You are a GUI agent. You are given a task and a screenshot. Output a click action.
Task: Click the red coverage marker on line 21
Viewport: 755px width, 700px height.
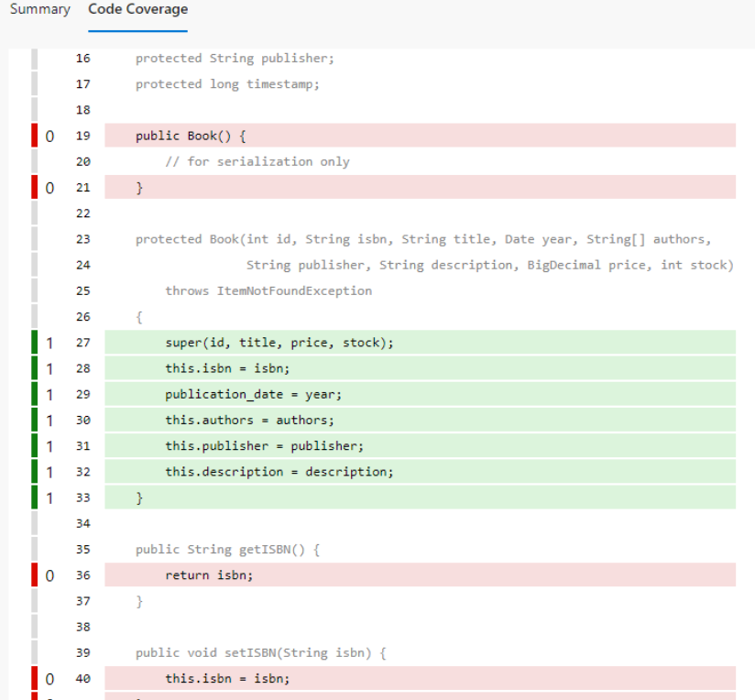35,188
